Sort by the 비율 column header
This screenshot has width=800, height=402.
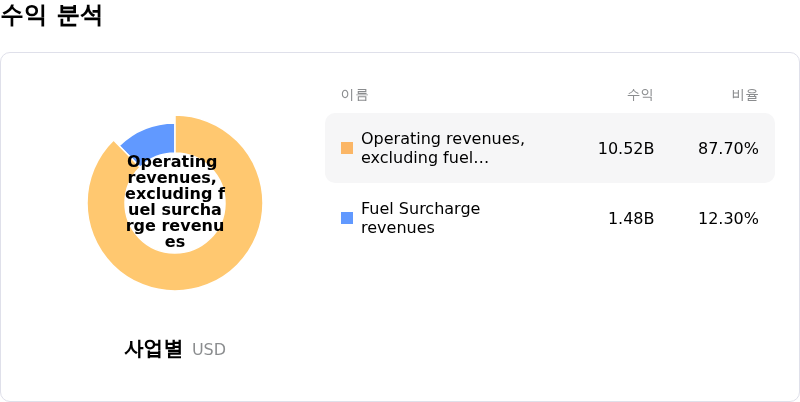pos(745,95)
